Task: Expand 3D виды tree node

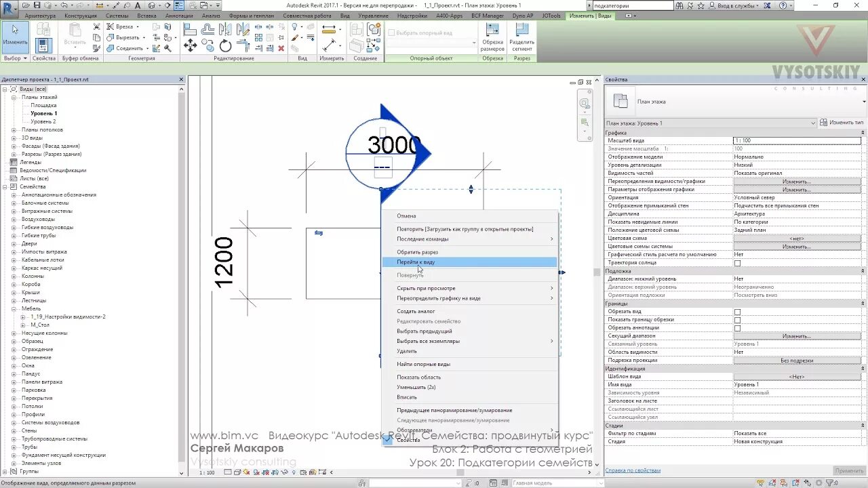Action: click(x=14, y=138)
